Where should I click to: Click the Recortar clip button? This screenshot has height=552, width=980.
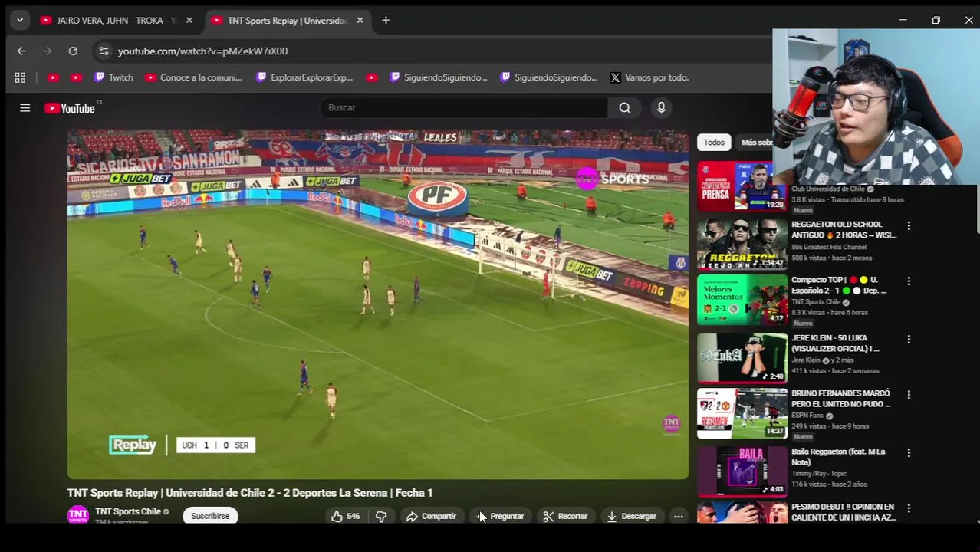coord(565,516)
